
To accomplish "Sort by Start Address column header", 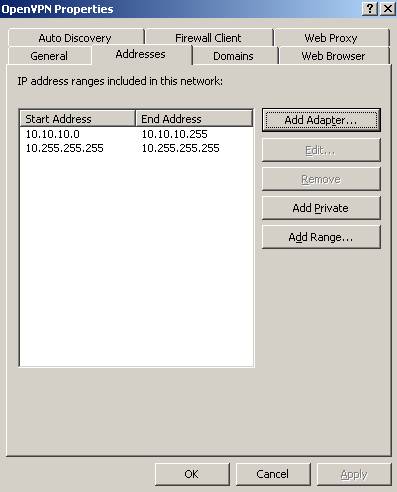I will pos(77,119).
